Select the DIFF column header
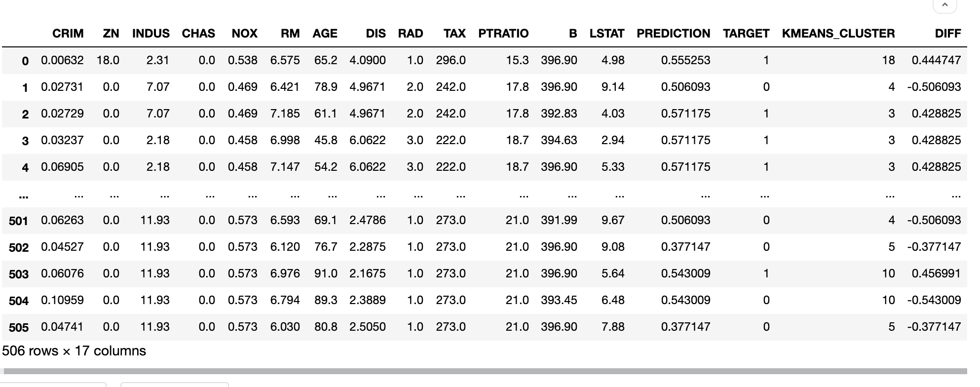Viewport: 980px width, 387px height. [x=947, y=34]
